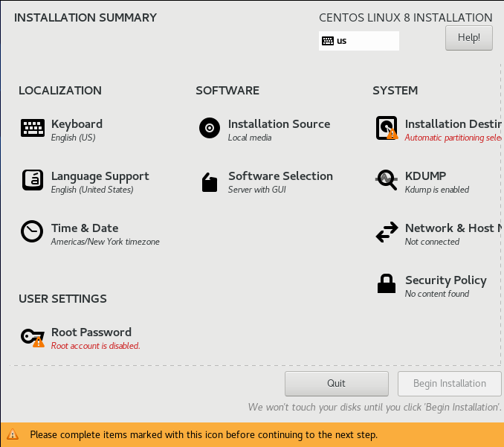Open the Keyboard settings label
The image size is (504, 447).
point(77,124)
